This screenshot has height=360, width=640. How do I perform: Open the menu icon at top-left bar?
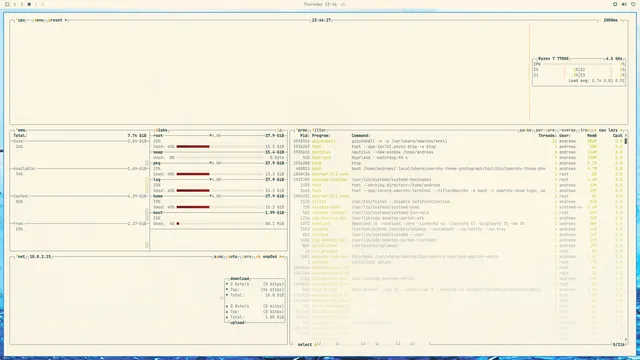[7, 4]
